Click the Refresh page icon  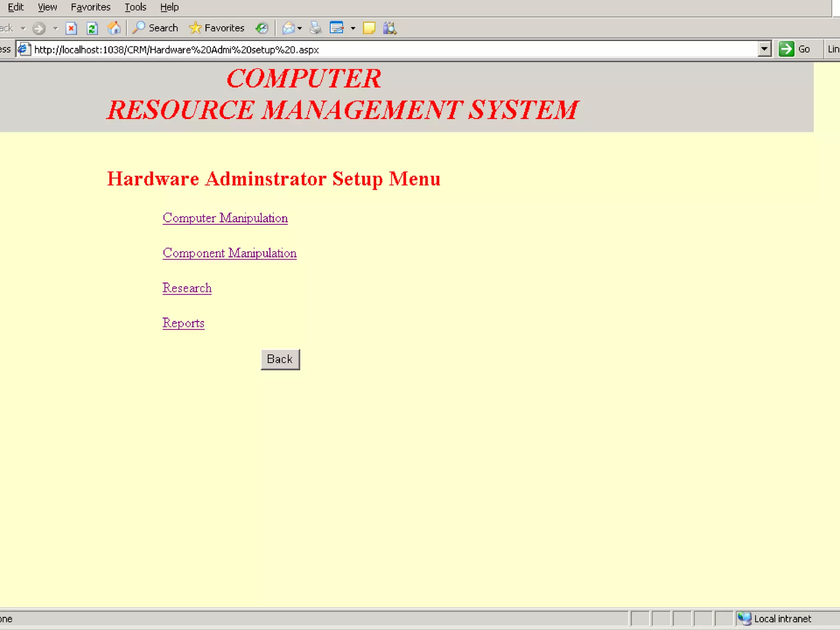92,28
